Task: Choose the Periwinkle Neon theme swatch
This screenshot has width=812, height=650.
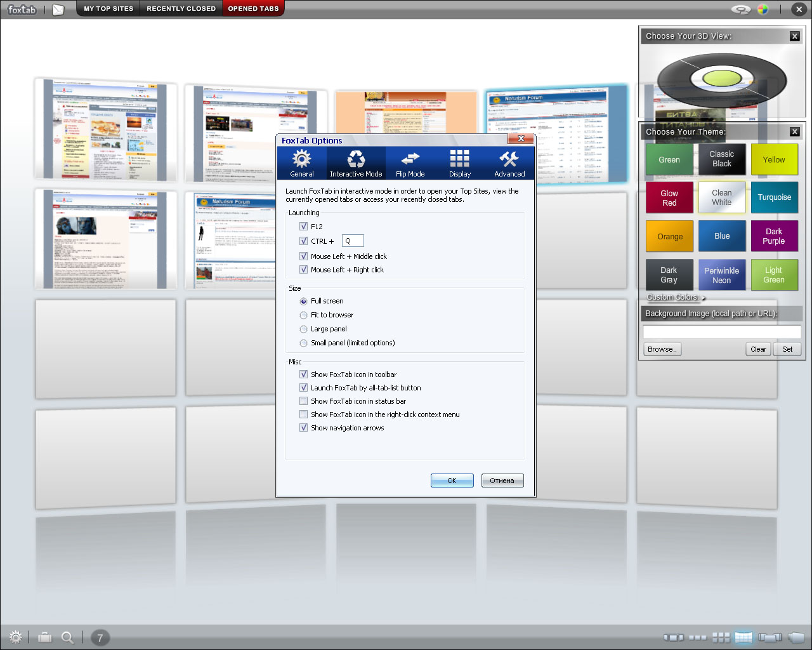Action: [x=722, y=275]
